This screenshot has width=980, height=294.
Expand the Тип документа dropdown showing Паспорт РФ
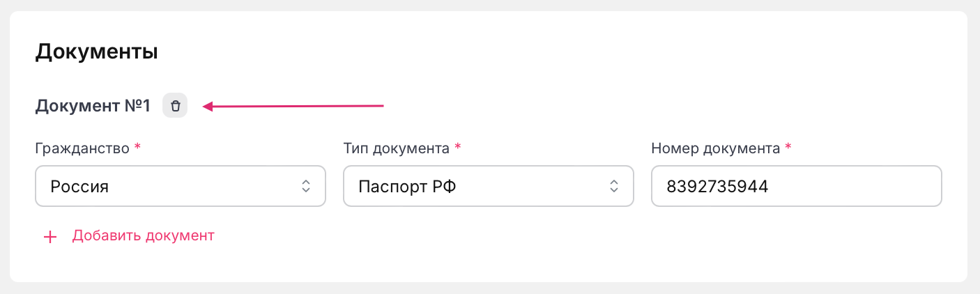(x=488, y=186)
